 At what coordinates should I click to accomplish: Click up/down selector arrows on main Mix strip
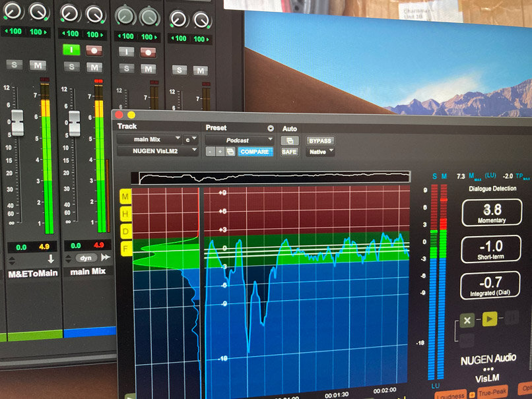point(68,259)
